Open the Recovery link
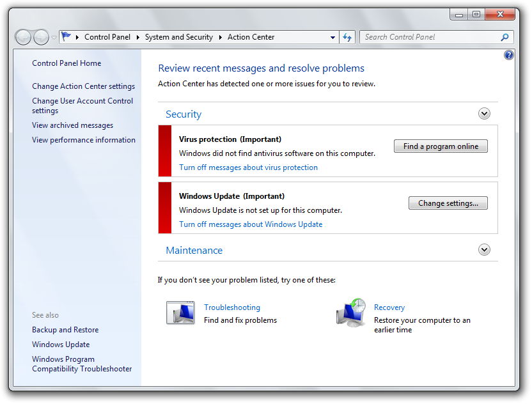Viewport: 532px width, 404px height. (389, 307)
